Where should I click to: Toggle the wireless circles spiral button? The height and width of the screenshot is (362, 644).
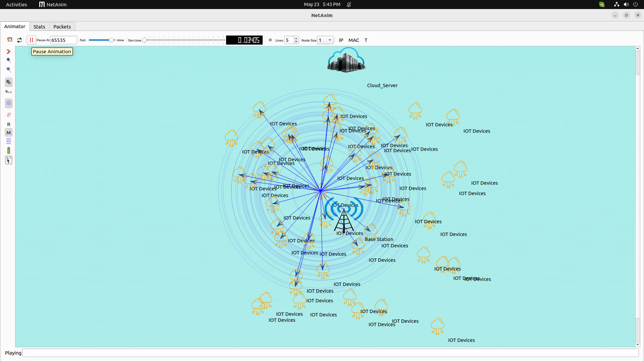tap(9, 103)
